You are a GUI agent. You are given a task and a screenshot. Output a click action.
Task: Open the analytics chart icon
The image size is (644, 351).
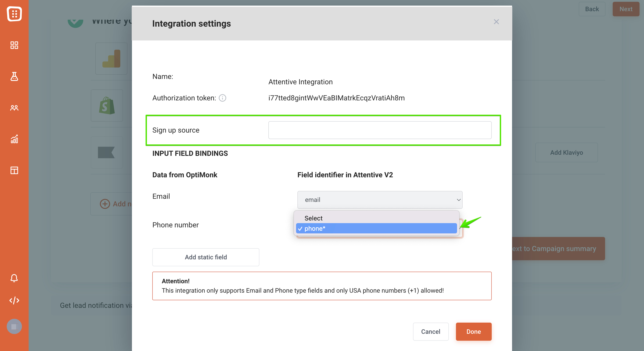[14, 139]
